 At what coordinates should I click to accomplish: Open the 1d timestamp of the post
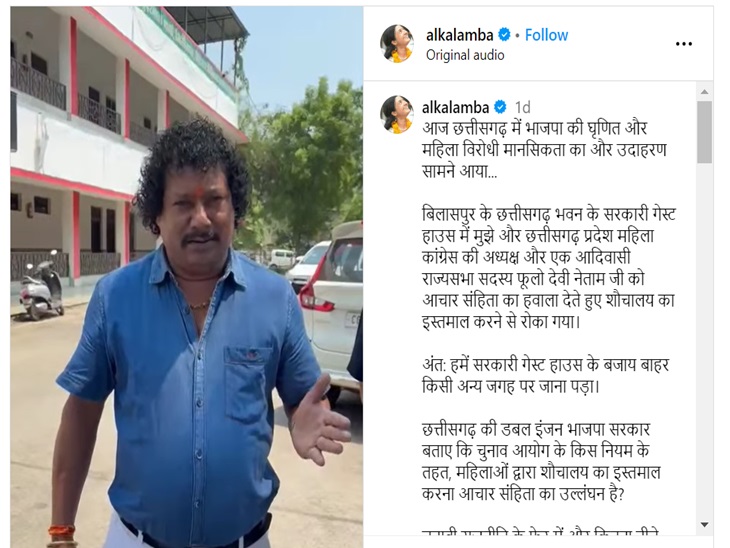(522, 108)
